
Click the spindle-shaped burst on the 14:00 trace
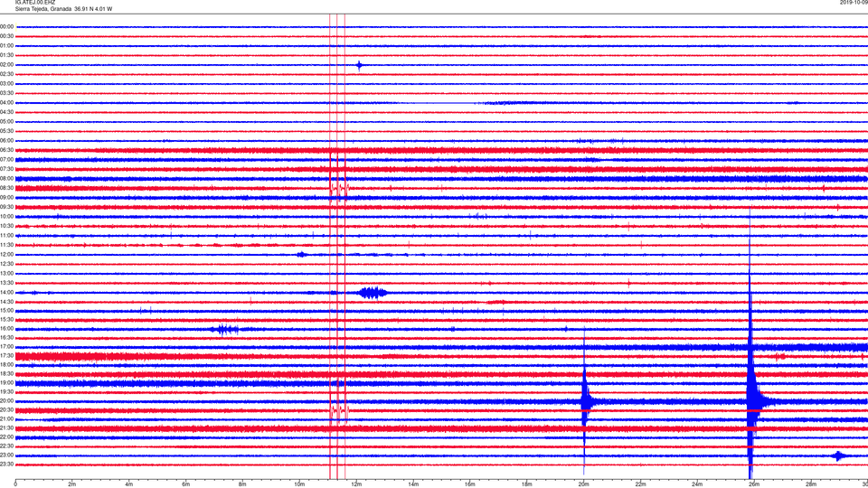tap(372, 293)
